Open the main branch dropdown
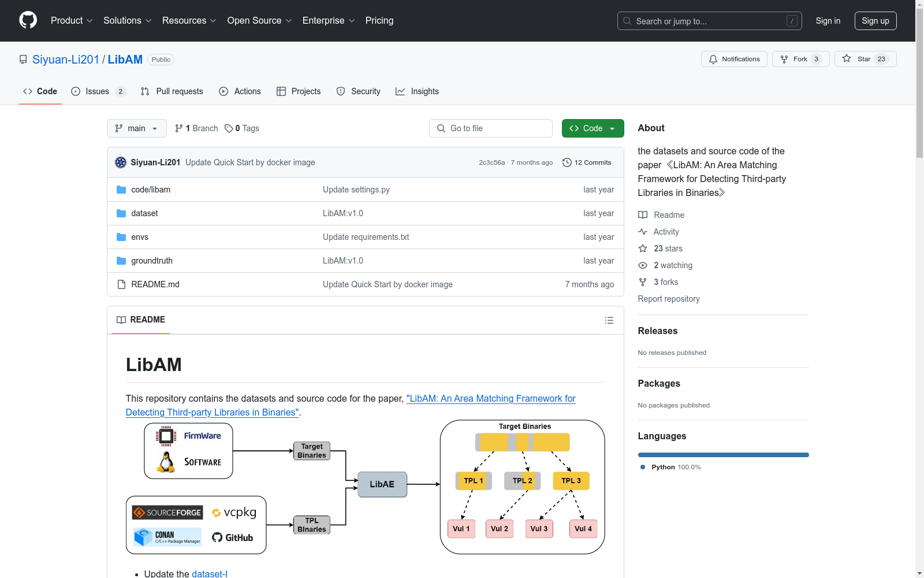Screen dimensions: 924x578 pyautogui.click(x=136, y=128)
